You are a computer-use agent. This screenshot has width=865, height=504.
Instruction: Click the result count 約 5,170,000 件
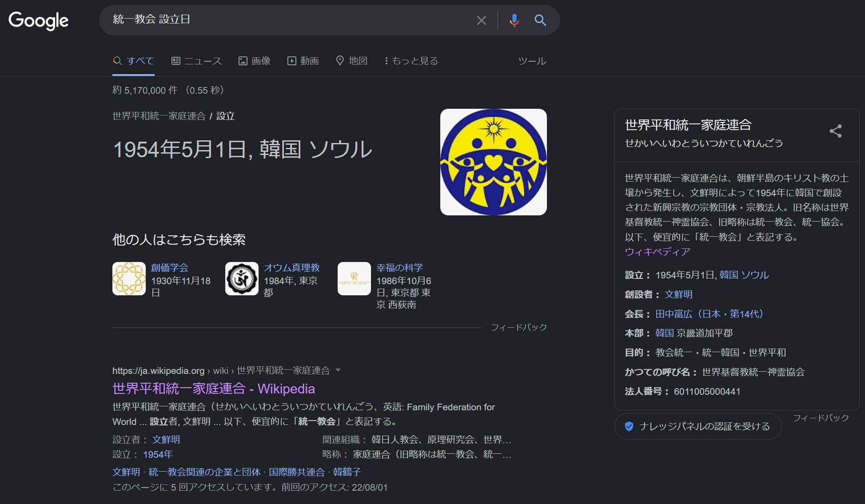[145, 90]
